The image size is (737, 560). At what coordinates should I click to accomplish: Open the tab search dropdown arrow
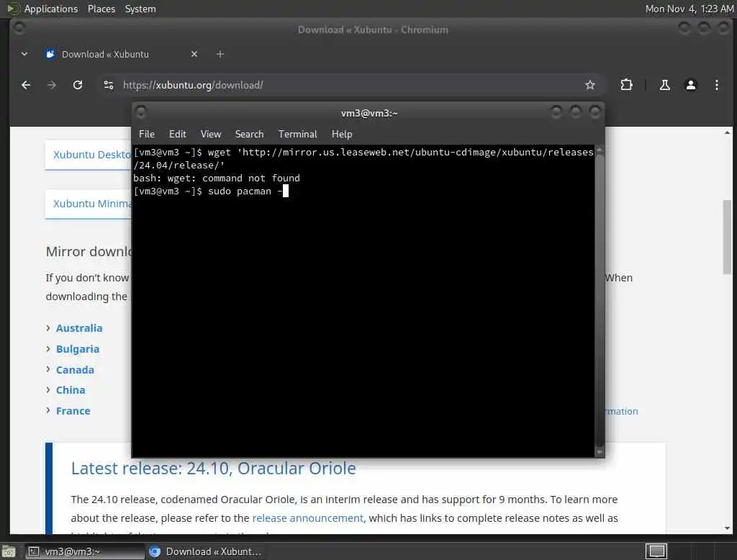click(x=24, y=54)
